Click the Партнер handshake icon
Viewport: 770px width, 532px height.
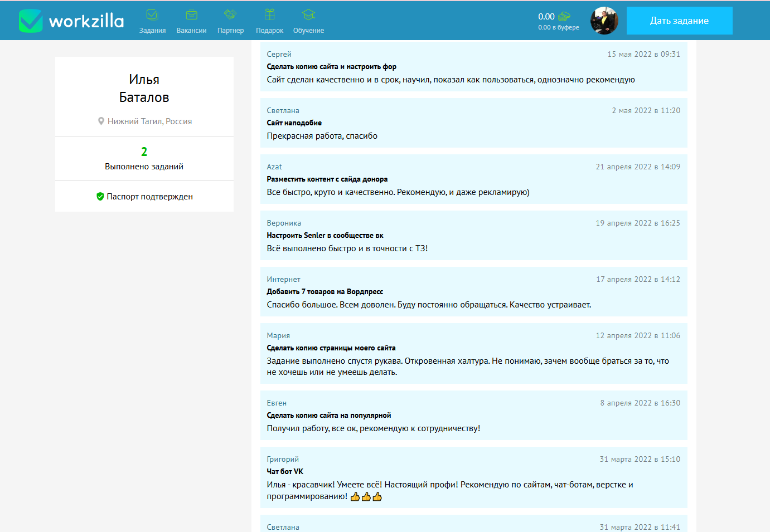[230, 15]
